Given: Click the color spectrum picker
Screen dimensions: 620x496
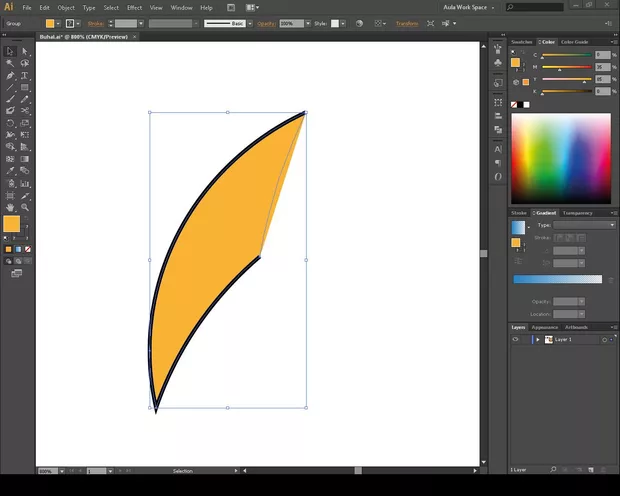Looking at the screenshot, I should (x=560, y=158).
